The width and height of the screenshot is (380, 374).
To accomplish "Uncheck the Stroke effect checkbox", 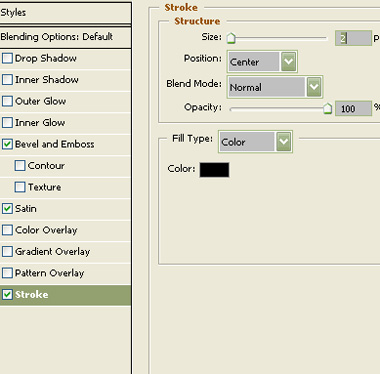I will (x=7, y=294).
